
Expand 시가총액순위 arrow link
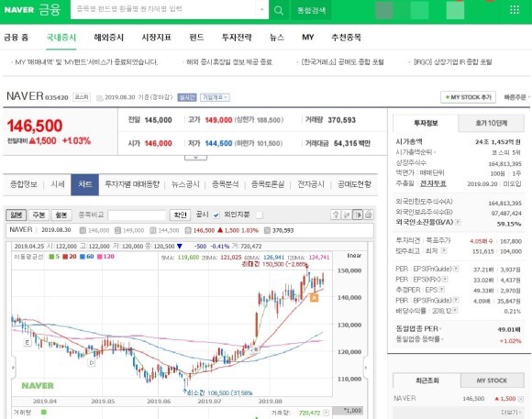416,152
